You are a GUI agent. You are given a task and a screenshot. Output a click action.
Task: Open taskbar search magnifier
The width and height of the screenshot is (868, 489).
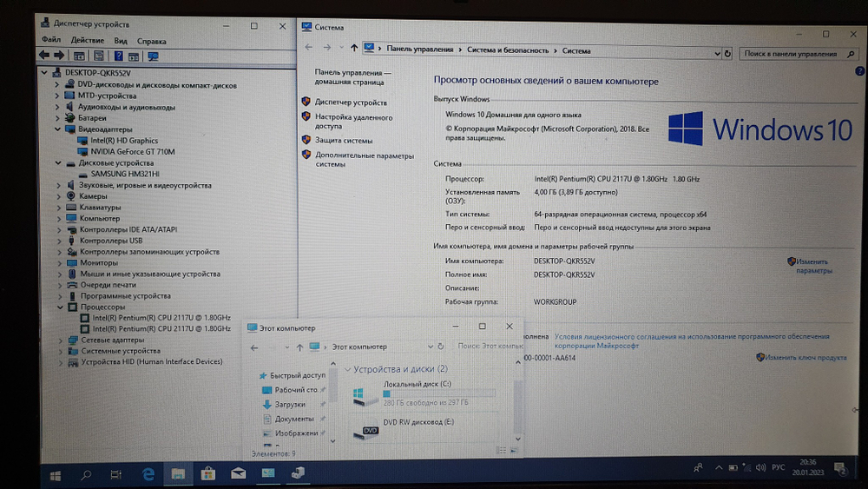(x=86, y=475)
